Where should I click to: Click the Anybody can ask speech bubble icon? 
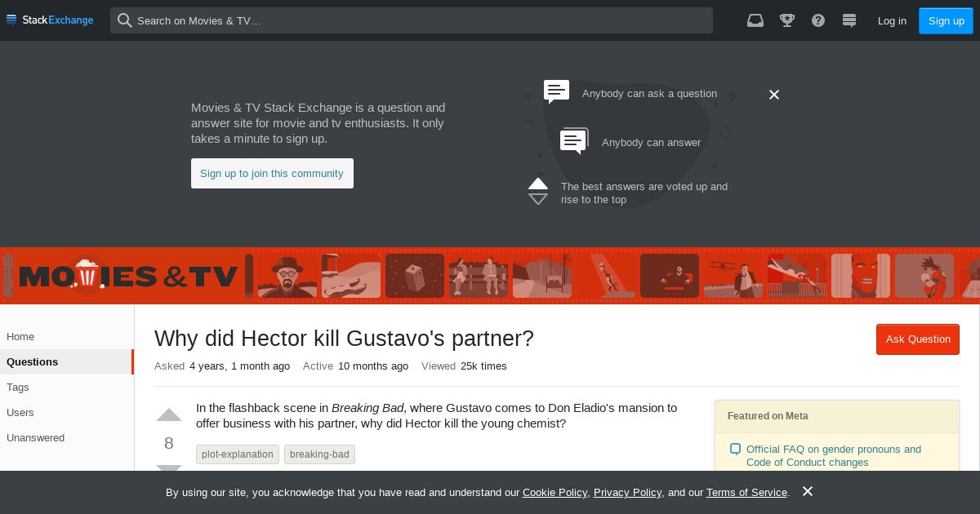pyautogui.click(x=556, y=91)
